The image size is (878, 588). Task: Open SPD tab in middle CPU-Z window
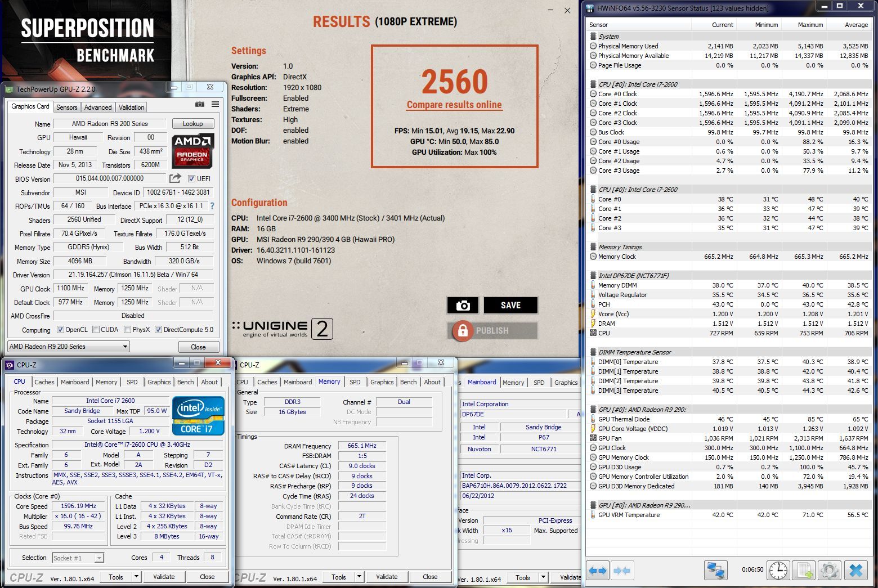click(355, 382)
